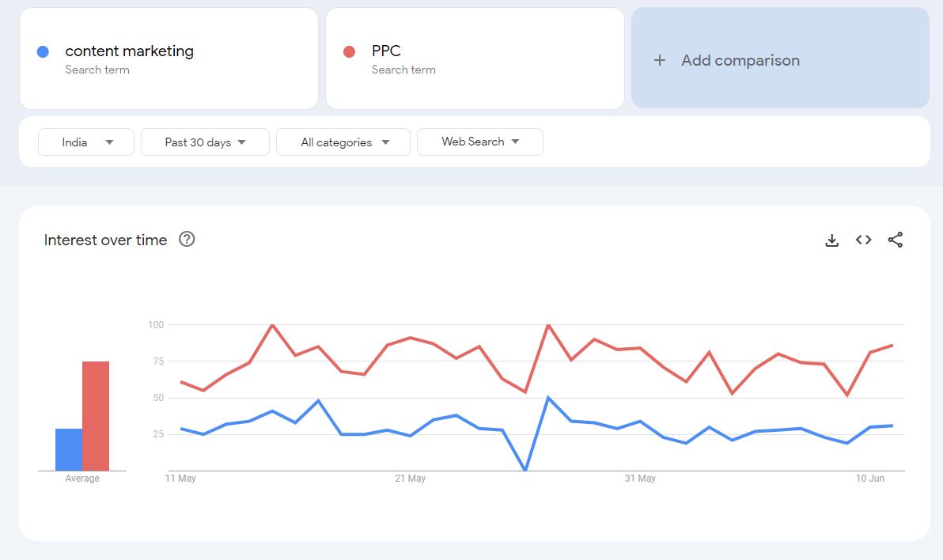Click the plus icon to add a comparison

[659, 59]
